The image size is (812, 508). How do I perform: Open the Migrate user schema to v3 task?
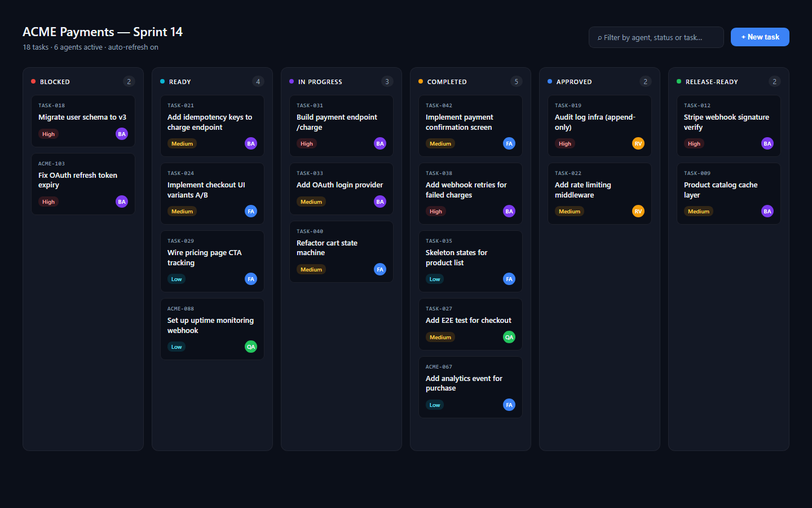click(x=83, y=121)
